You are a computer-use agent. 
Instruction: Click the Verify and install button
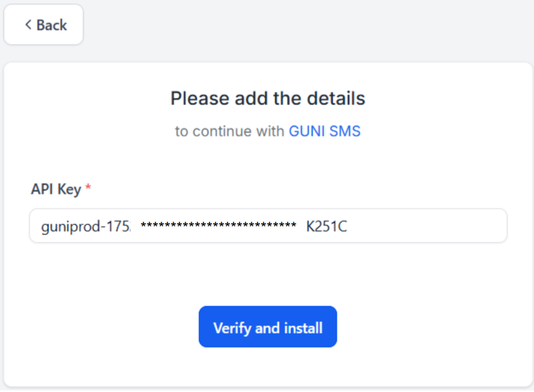[x=268, y=327]
